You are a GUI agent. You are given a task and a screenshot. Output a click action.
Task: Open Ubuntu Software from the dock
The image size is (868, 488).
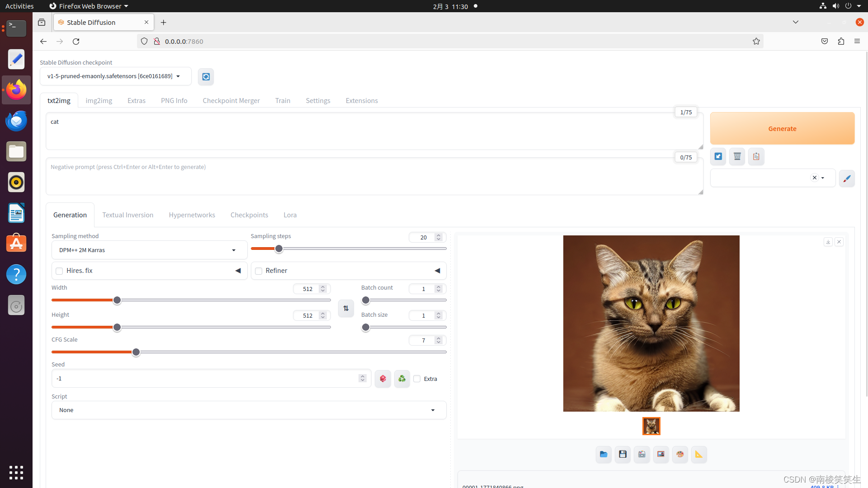point(16,244)
